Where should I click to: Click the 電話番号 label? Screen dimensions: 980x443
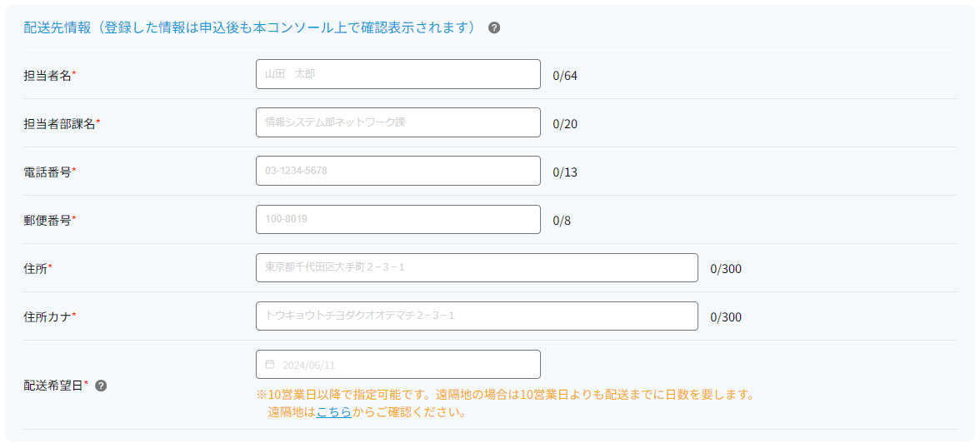pyautogui.click(x=49, y=172)
